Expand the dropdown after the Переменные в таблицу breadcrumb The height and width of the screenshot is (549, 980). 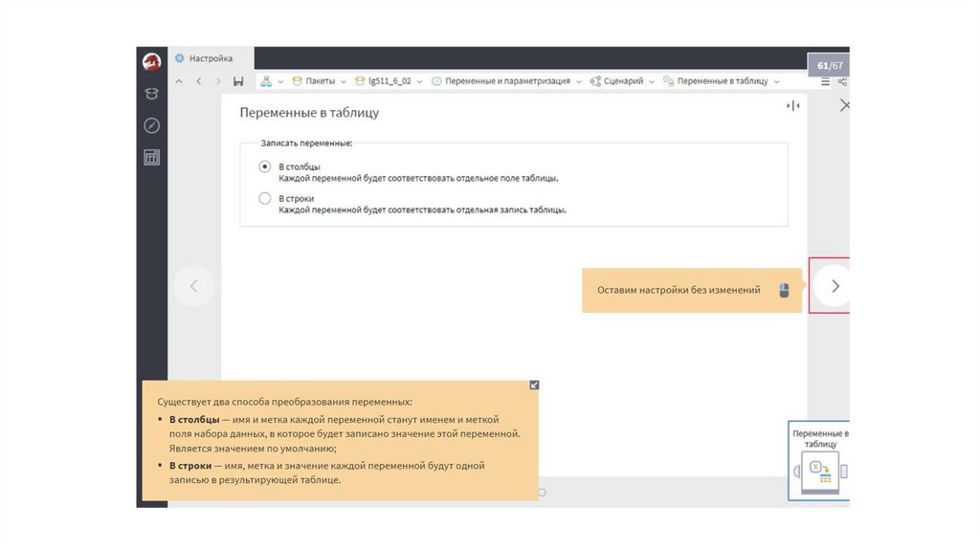[777, 82]
